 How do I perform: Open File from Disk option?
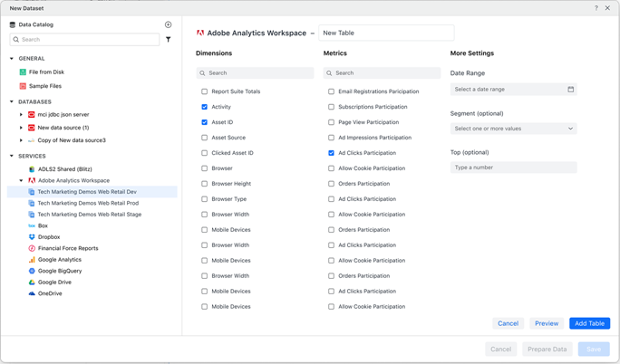click(x=45, y=72)
